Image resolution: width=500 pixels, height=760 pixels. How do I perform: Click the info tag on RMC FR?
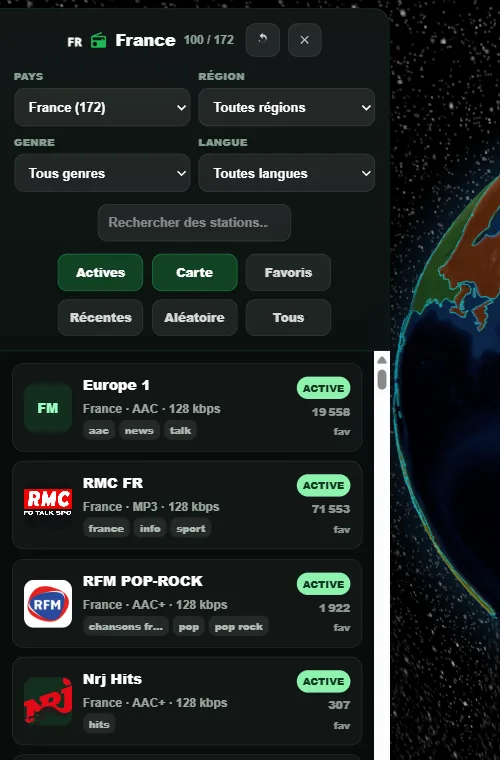[150, 528]
